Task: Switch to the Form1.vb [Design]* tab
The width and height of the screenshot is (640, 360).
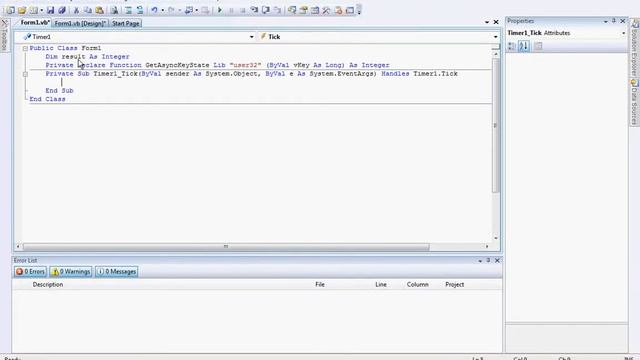Action: click(80, 23)
